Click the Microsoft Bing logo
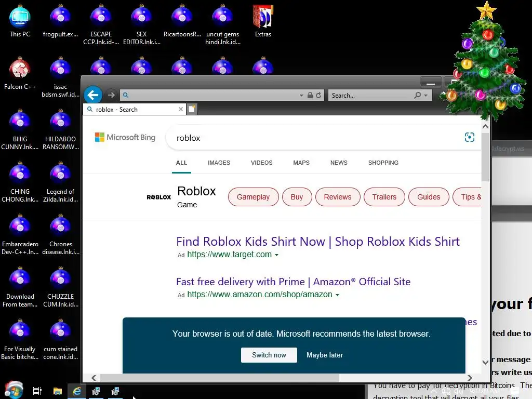The width and height of the screenshot is (532, 399). (x=125, y=137)
